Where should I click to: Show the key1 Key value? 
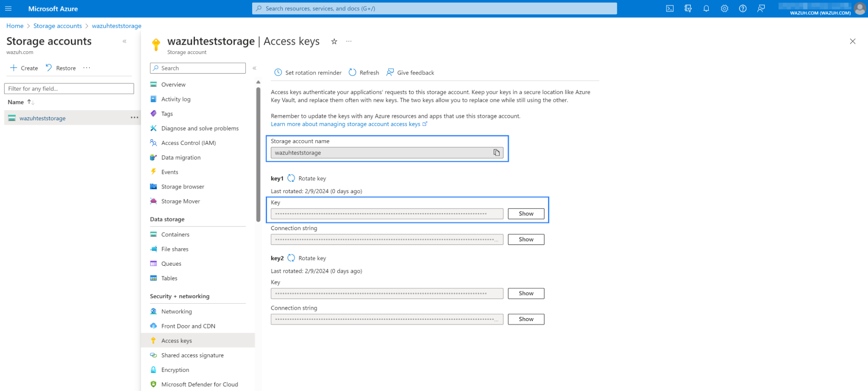525,214
